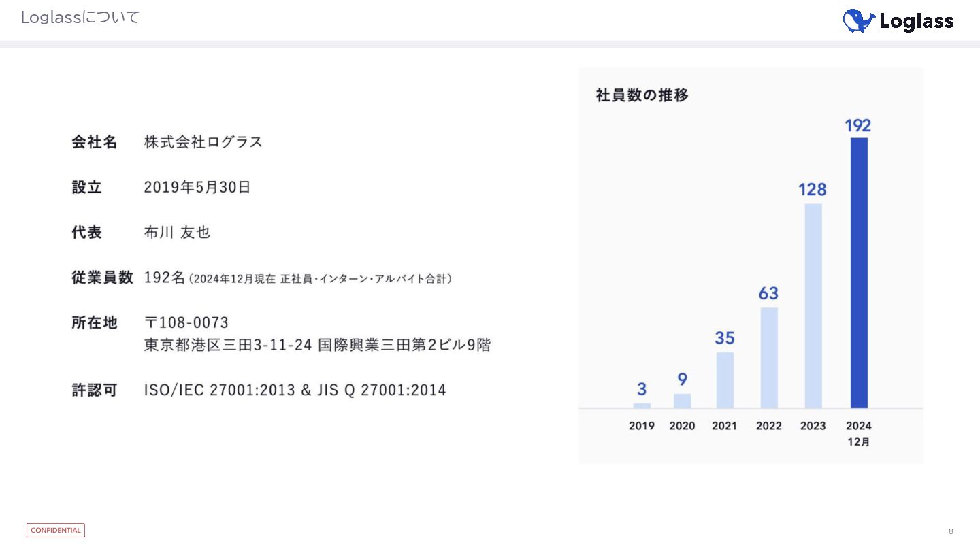Click the 2021 bar in the chart
This screenshot has width=980, height=551.
725,380
